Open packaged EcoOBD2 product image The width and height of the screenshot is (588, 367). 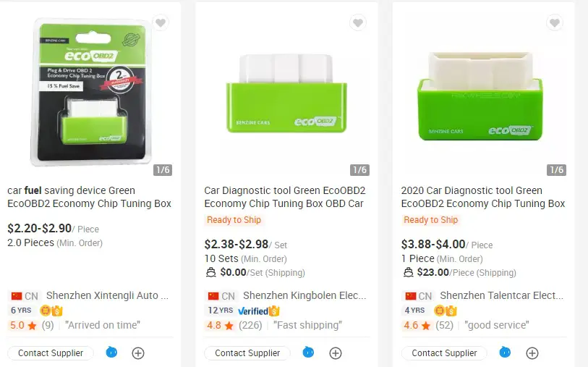point(92,93)
